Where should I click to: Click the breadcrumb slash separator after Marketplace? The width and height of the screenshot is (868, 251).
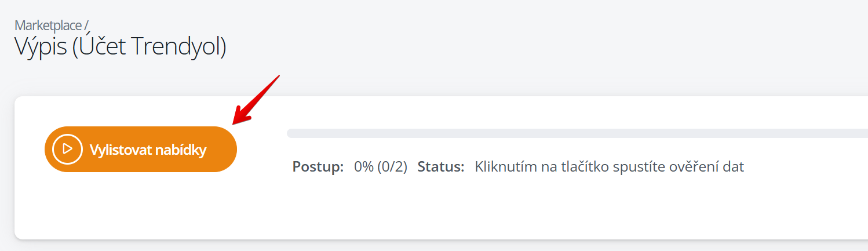pos(86,26)
